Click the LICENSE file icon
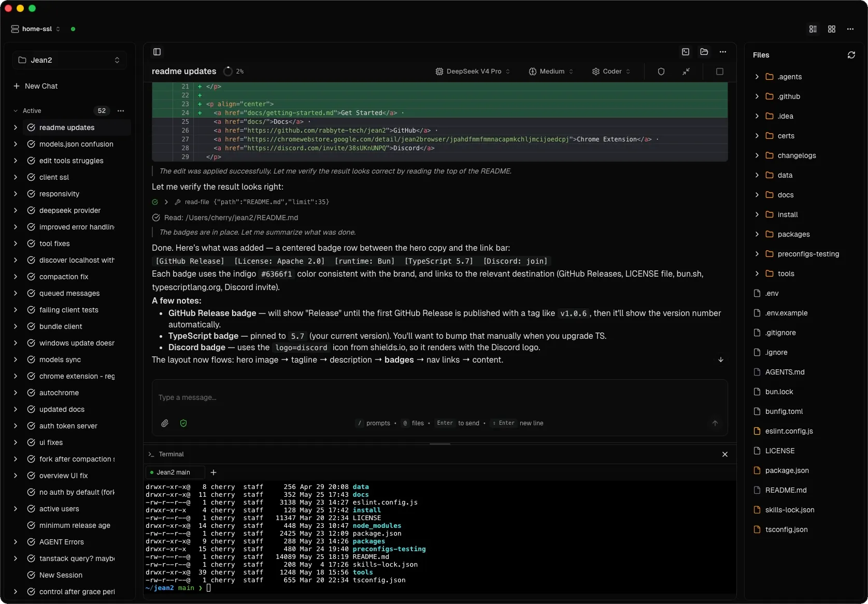Screen dimensions: 868x604 click(x=757, y=451)
